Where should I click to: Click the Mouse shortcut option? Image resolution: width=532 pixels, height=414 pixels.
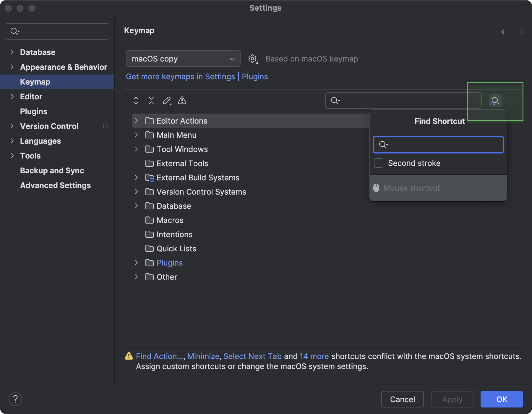411,188
